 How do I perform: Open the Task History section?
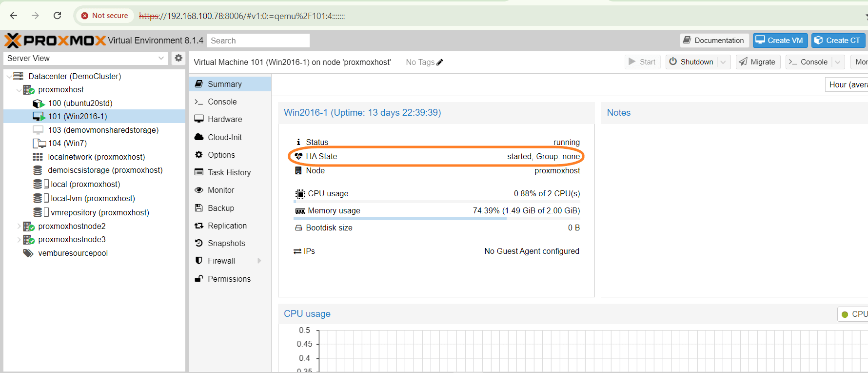point(230,172)
